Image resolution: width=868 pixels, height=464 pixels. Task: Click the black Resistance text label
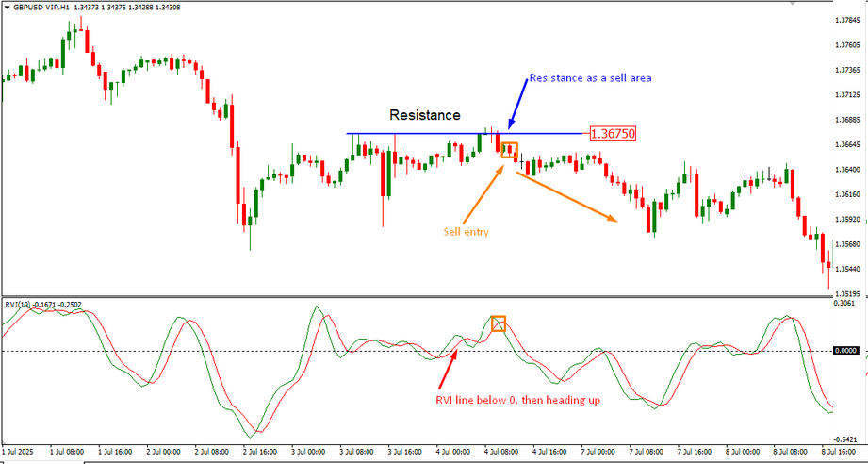(425, 115)
